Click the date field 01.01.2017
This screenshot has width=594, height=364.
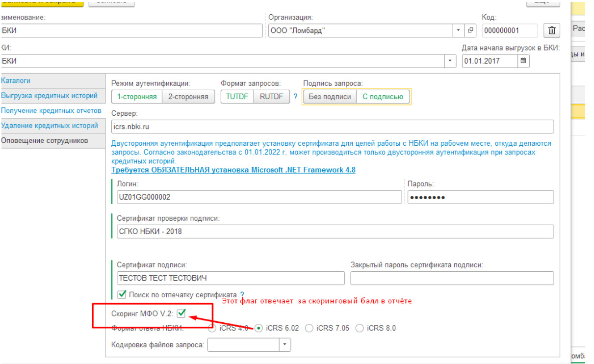[490, 61]
